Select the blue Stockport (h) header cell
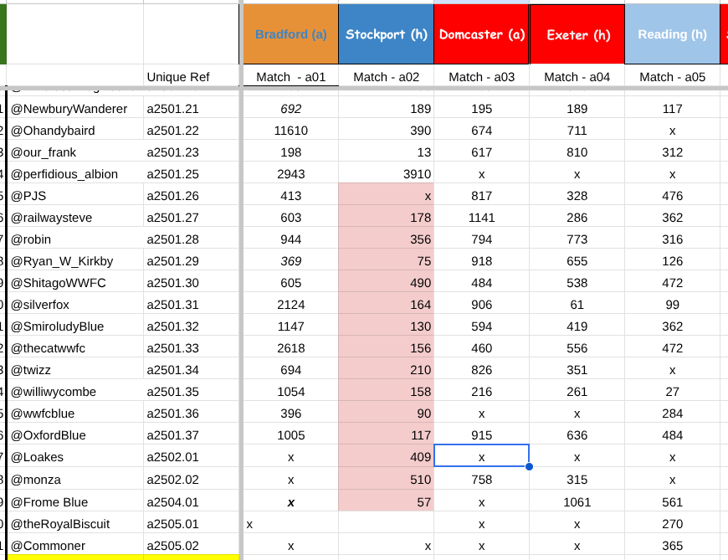This screenshot has height=560, width=728. (x=386, y=34)
